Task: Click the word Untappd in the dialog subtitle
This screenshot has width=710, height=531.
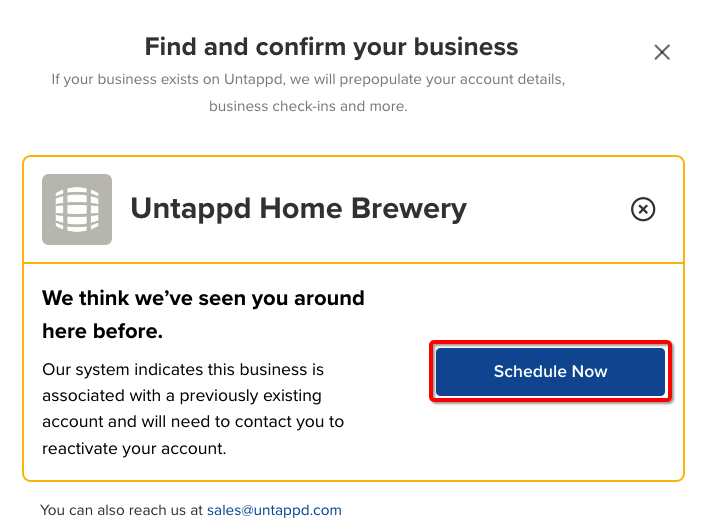Action: [x=254, y=80]
